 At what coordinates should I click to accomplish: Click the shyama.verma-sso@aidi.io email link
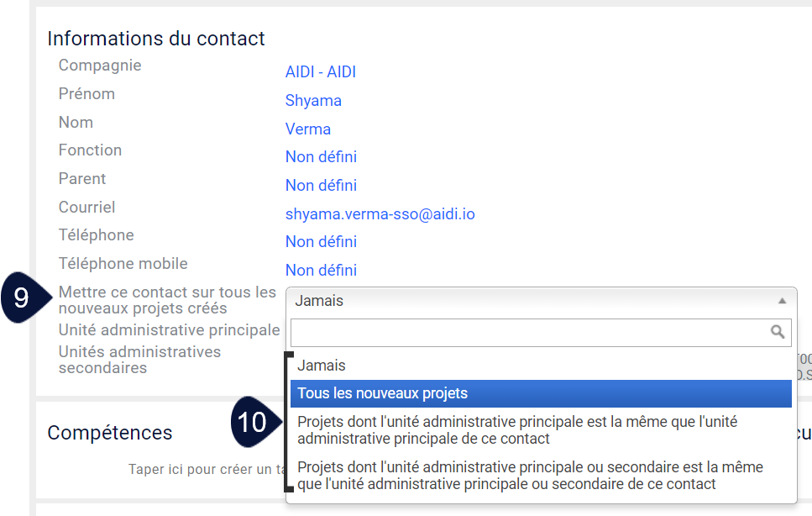tap(380, 214)
